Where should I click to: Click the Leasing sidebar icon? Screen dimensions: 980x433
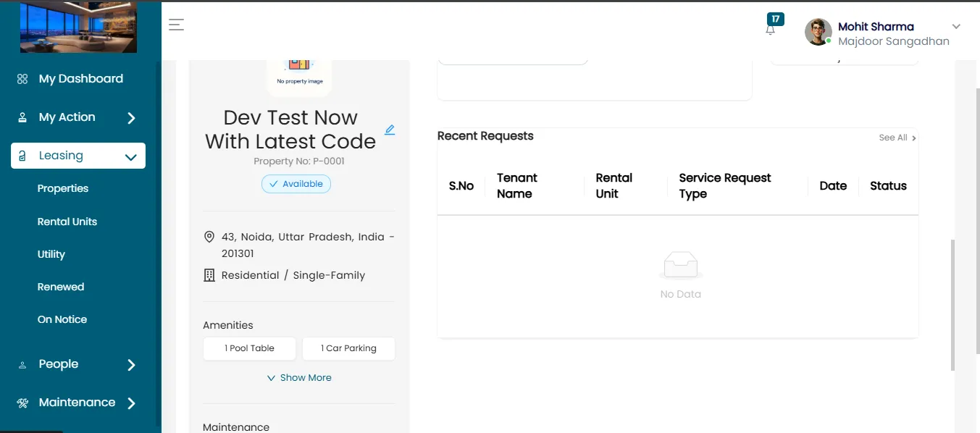click(x=22, y=156)
